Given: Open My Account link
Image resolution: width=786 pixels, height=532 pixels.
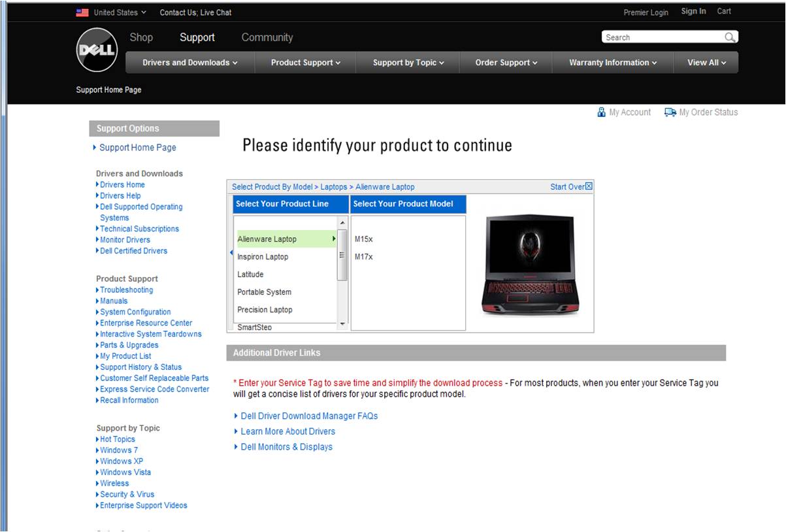Looking at the screenshot, I should [x=630, y=112].
